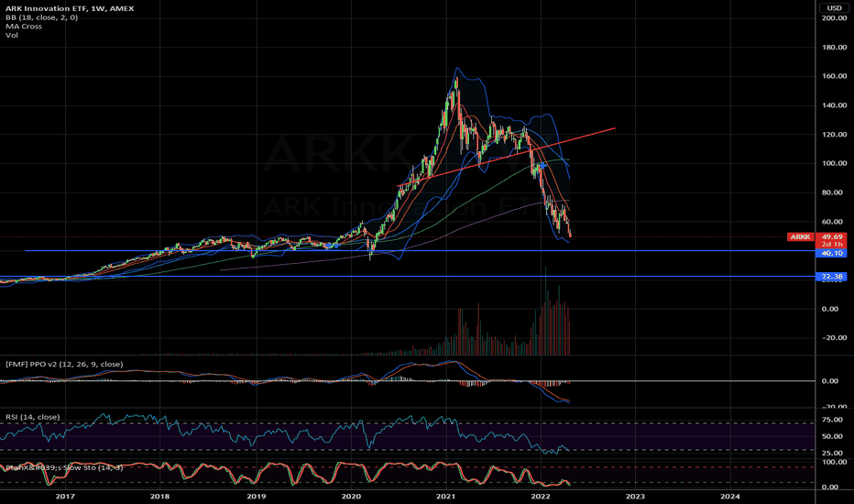Screen dimensions: 854x504
Task: Select the RSI (14, close) indicator label
Action: tap(33, 417)
